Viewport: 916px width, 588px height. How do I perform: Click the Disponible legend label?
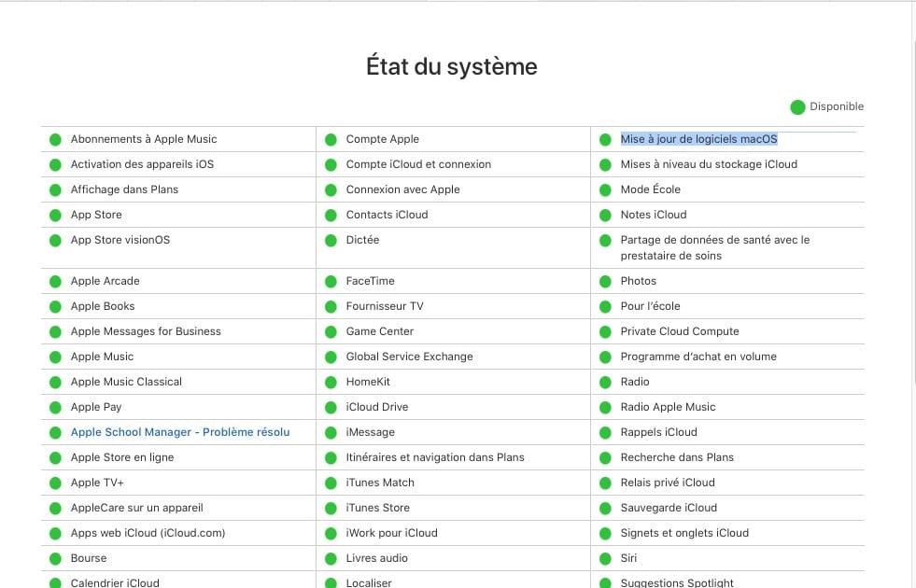click(837, 106)
